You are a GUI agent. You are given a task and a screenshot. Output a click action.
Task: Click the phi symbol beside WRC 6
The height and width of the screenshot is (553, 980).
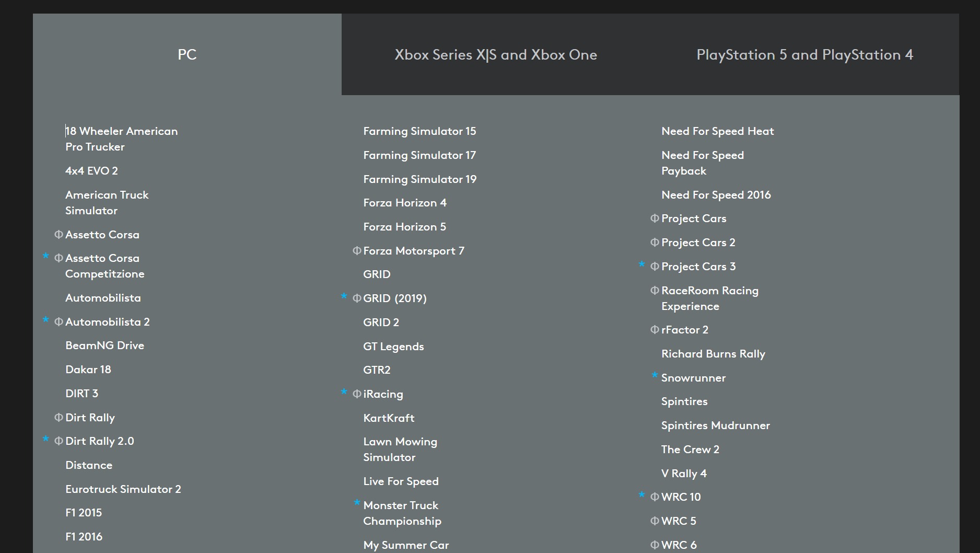click(x=655, y=545)
